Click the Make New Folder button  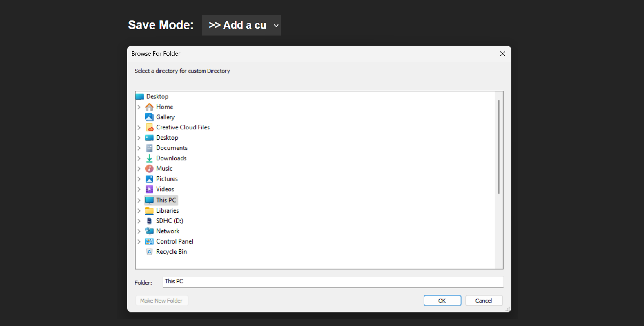[x=161, y=301]
